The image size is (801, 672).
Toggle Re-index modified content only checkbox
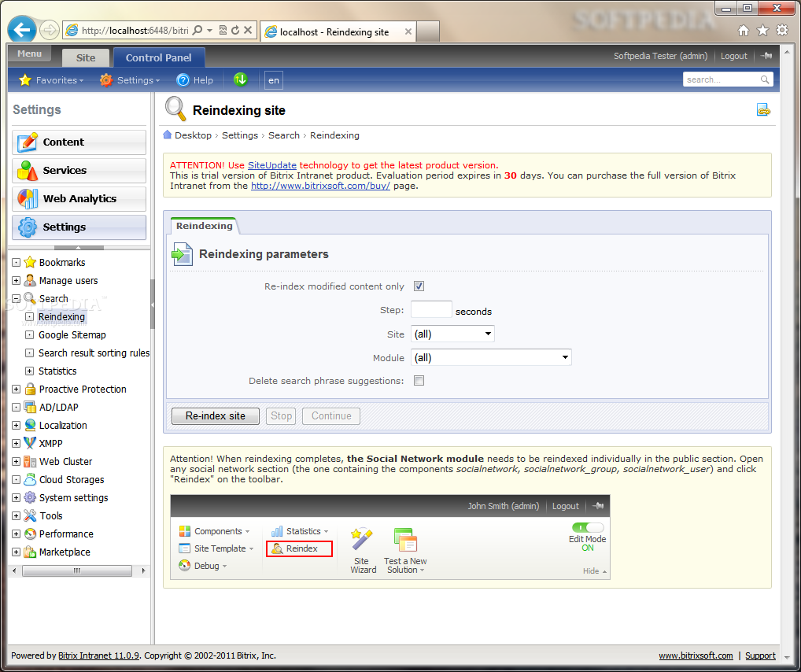pyautogui.click(x=419, y=286)
